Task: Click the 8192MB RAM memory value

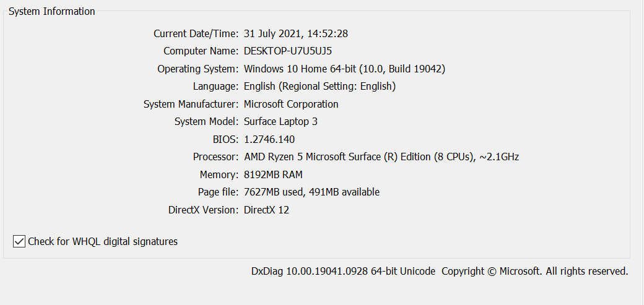Action: pos(273,174)
